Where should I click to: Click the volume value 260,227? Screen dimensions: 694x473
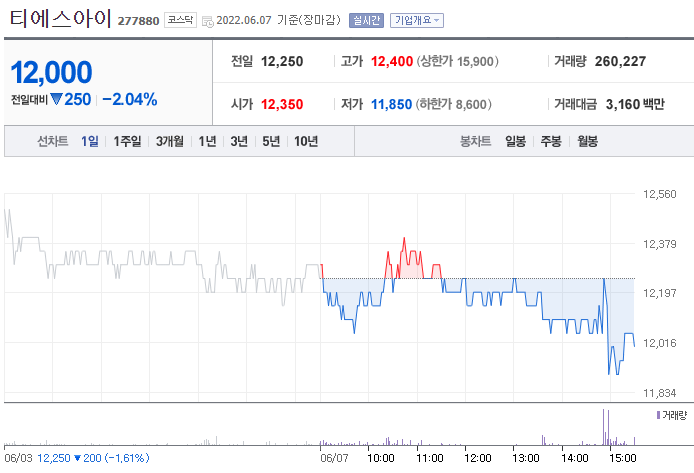click(x=620, y=61)
